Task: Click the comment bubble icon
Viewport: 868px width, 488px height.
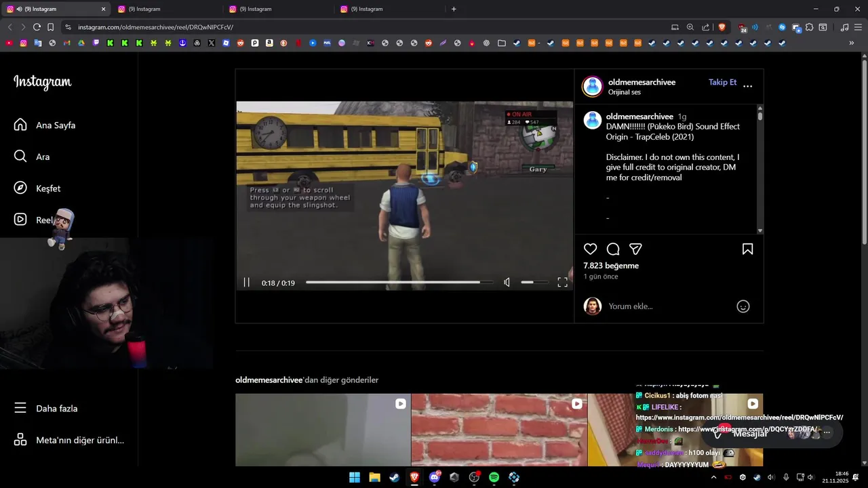Action: [613, 249]
